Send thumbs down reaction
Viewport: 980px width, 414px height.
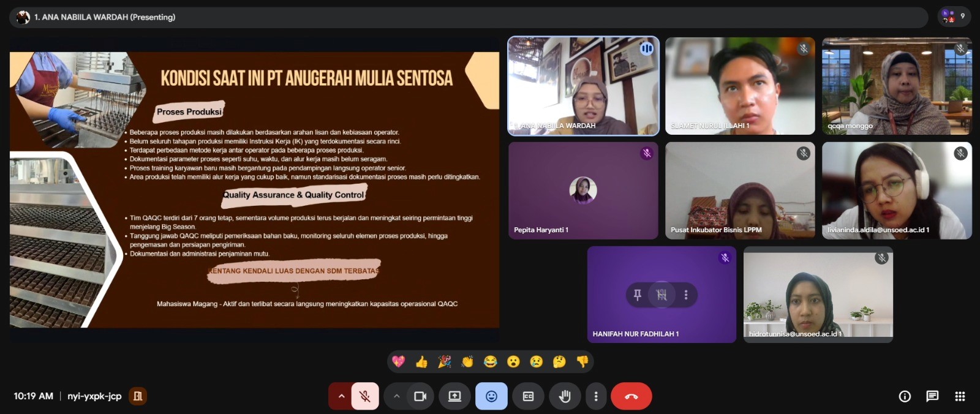(x=582, y=362)
